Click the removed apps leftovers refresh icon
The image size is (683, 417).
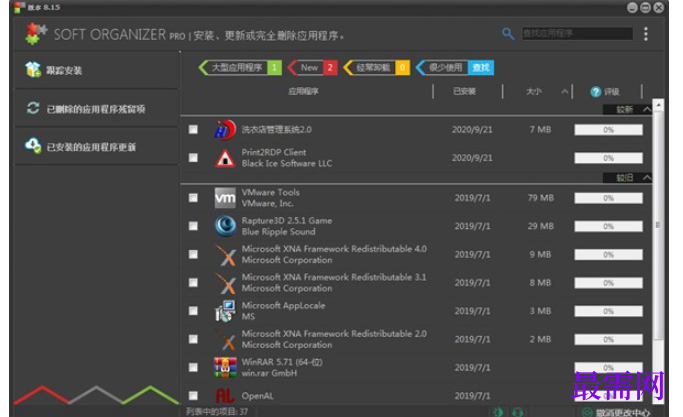coord(33,108)
